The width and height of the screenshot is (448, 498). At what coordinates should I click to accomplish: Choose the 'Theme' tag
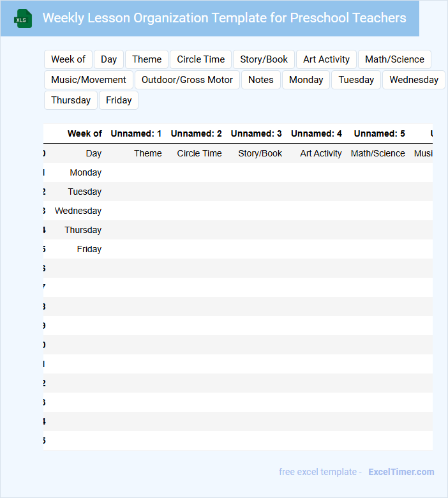(147, 59)
